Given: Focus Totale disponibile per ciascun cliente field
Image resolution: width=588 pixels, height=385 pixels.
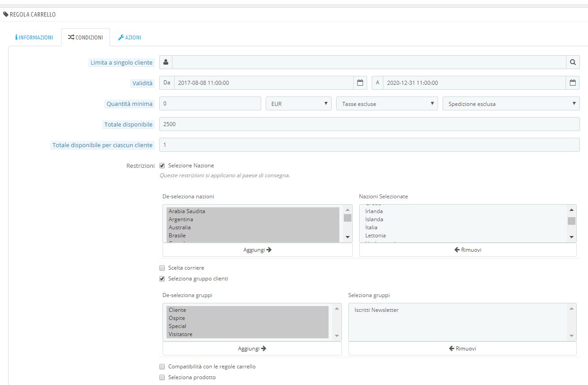Looking at the screenshot, I should pyautogui.click(x=369, y=144).
